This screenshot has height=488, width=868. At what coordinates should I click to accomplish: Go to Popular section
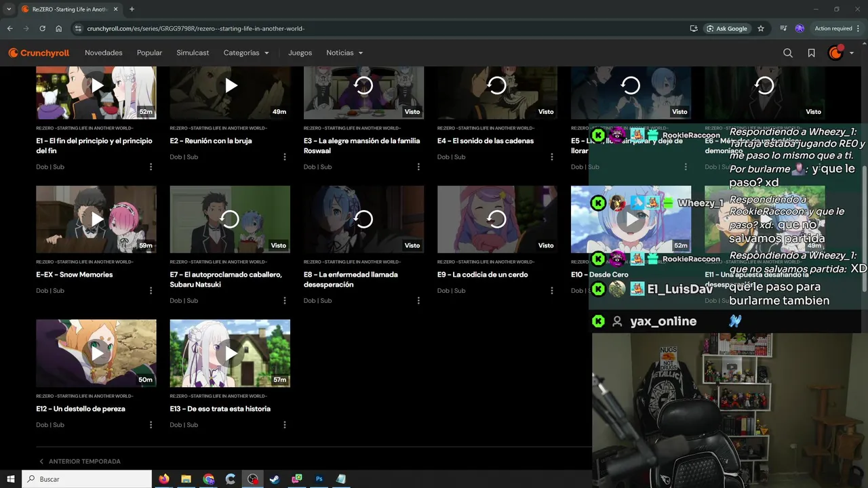tap(149, 53)
